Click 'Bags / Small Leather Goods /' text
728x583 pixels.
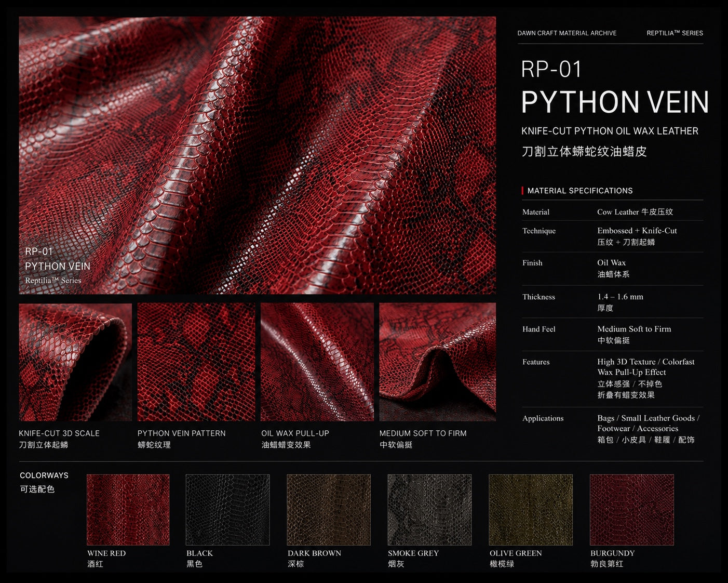pyautogui.click(x=648, y=418)
